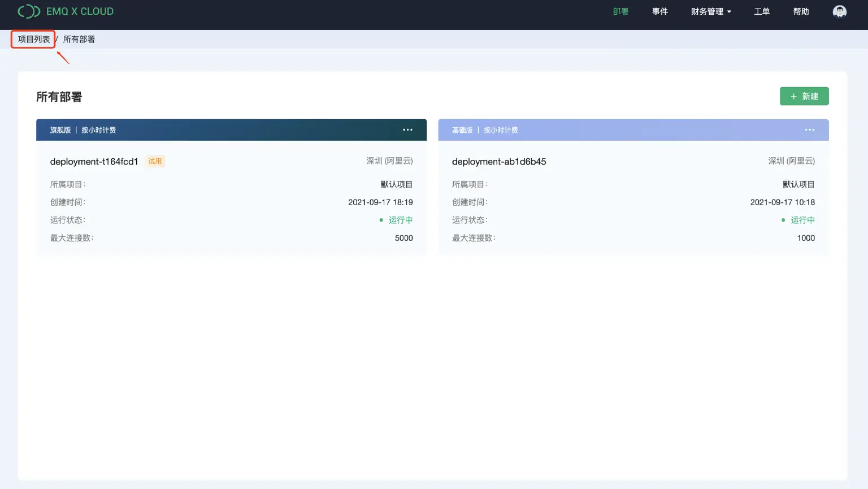This screenshot has height=489, width=868.
Task: Click the user avatar icon
Action: [x=839, y=11]
